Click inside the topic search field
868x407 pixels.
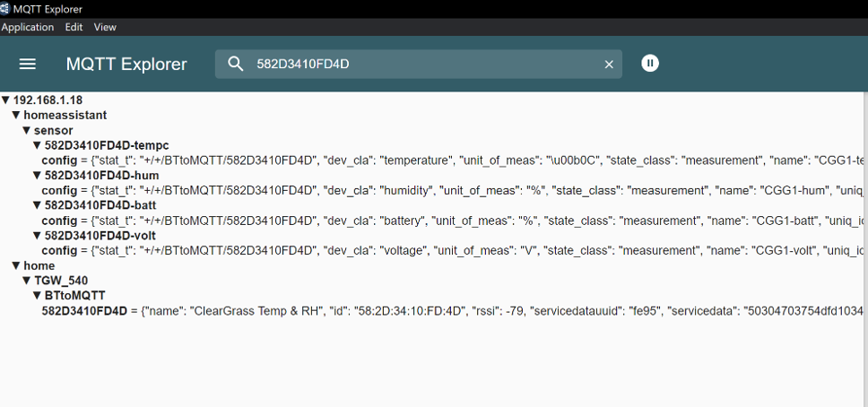click(x=421, y=64)
